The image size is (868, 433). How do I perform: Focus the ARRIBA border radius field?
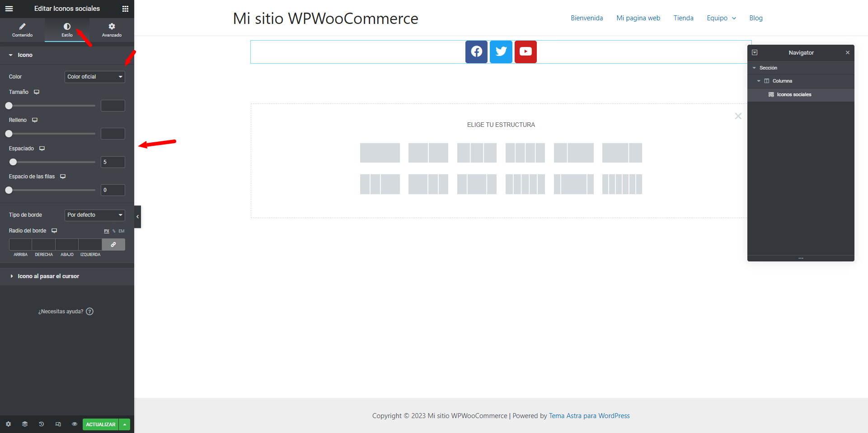20,244
